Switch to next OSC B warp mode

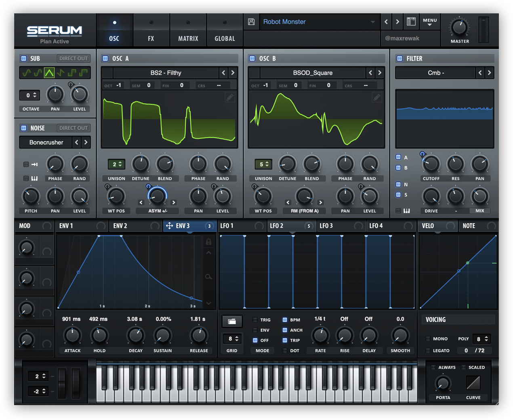(x=320, y=203)
